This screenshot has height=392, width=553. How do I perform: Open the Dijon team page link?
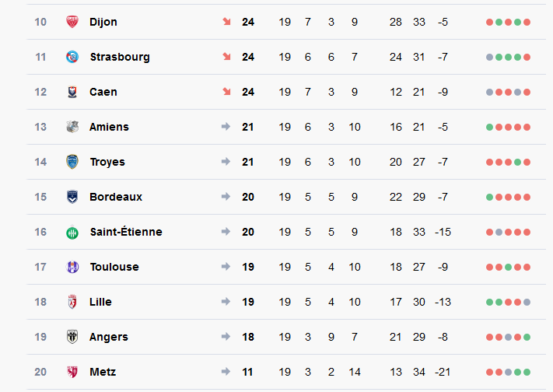[103, 22]
